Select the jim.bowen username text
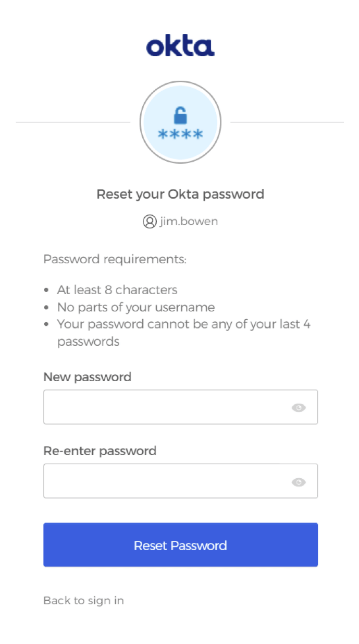The image size is (359, 644). coord(189,221)
